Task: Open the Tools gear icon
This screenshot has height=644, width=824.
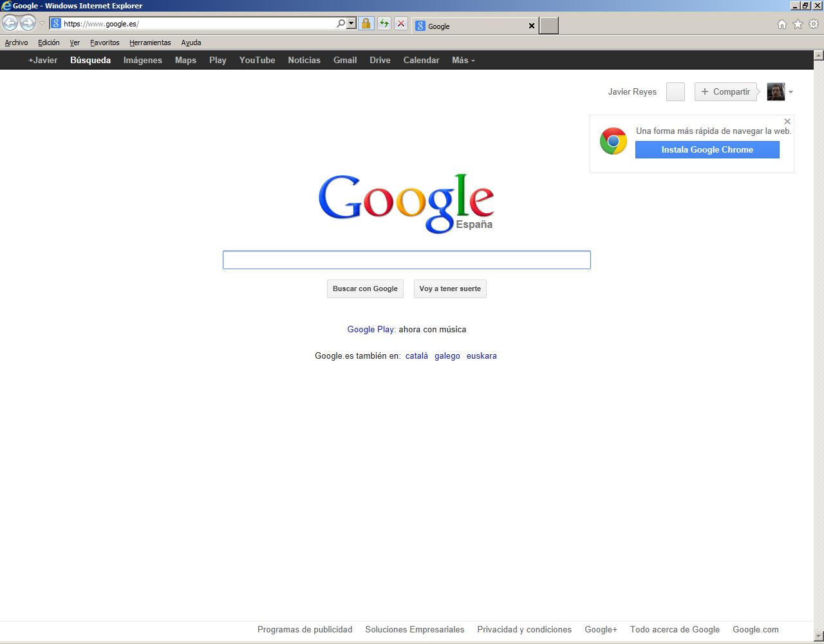Action: tap(814, 24)
